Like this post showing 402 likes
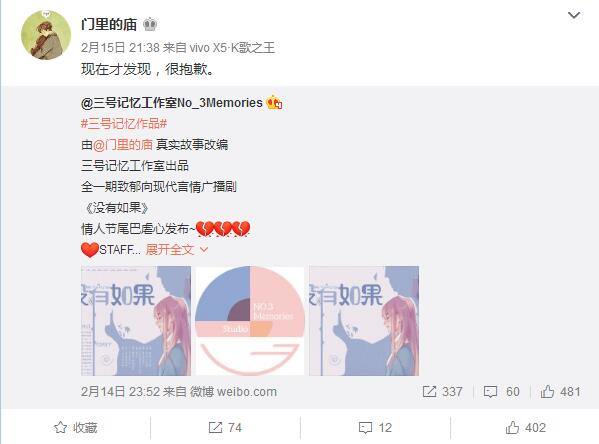The height and width of the screenshot is (444, 599). (x=526, y=428)
